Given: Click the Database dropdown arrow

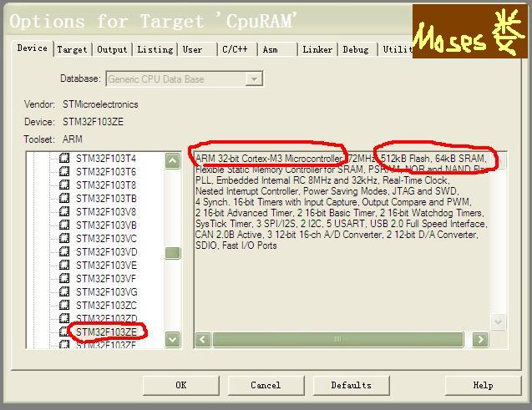Looking at the screenshot, I should (254, 79).
